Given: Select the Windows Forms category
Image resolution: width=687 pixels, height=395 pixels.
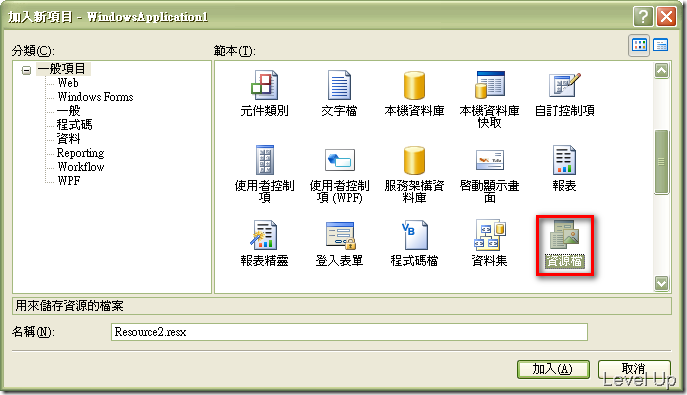Looking at the screenshot, I should coord(95,97).
